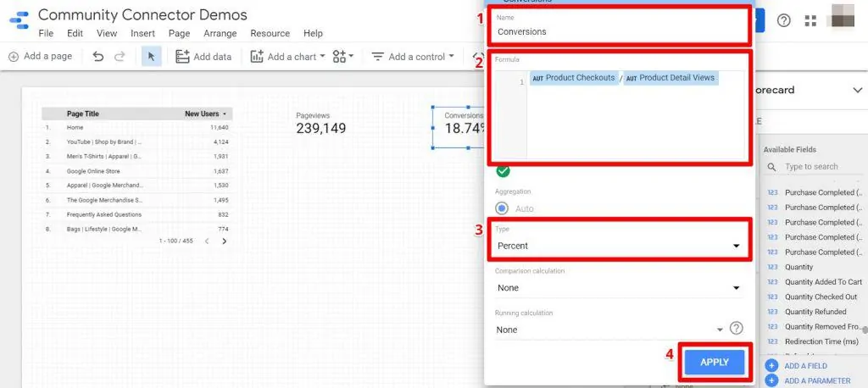
Task: Select the Conversions scorecard on canvas
Action: click(x=459, y=128)
